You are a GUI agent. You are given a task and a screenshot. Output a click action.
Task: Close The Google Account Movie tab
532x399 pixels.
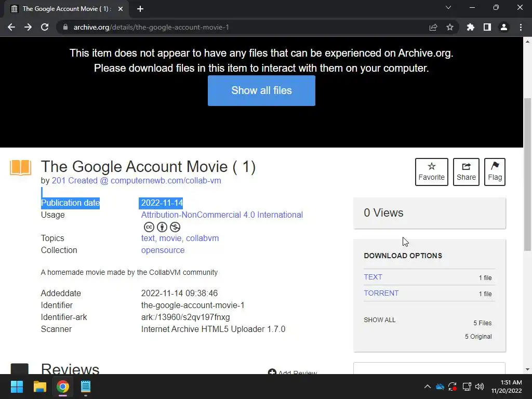click(x=121, y=9)
